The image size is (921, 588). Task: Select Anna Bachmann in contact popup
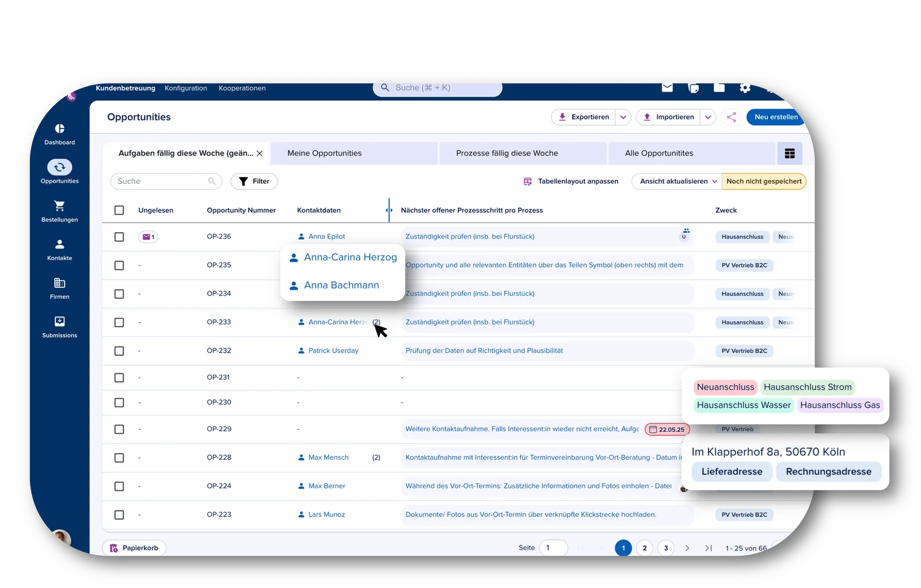tap(334, 285)
